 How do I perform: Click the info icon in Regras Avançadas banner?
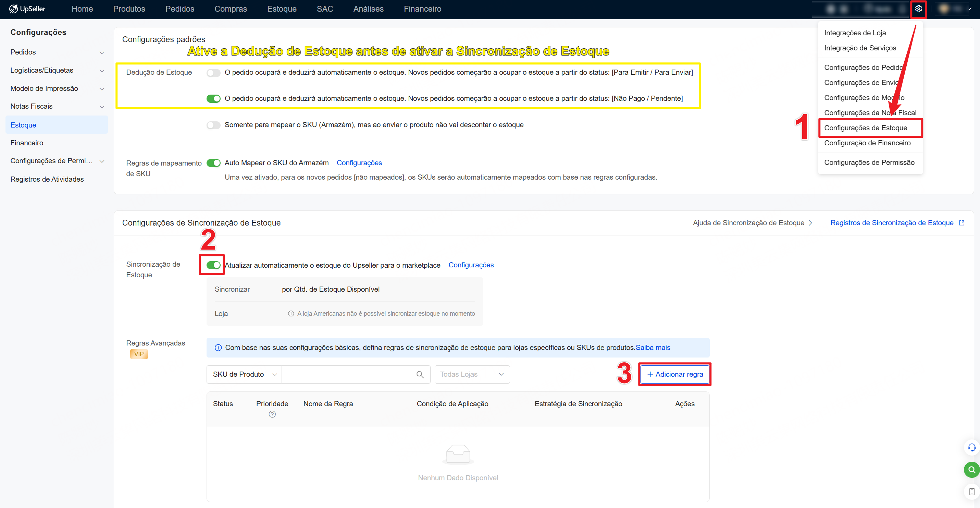pyautogui.click(x=218, y=348)
